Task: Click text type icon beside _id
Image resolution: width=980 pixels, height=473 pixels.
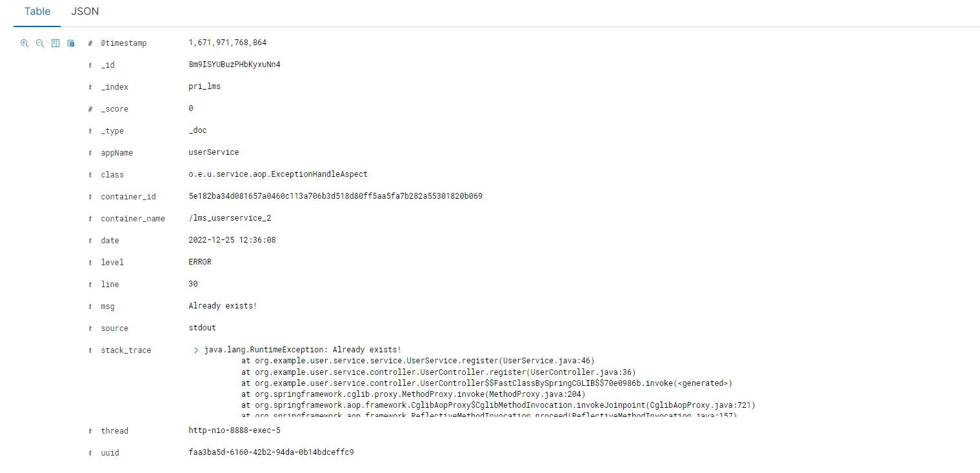Action: tap(90, 65)
